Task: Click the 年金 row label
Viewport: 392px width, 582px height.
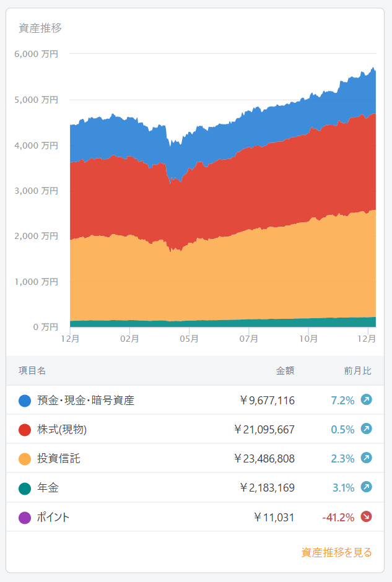Action: pyautogui.click(x=48, y=488)
